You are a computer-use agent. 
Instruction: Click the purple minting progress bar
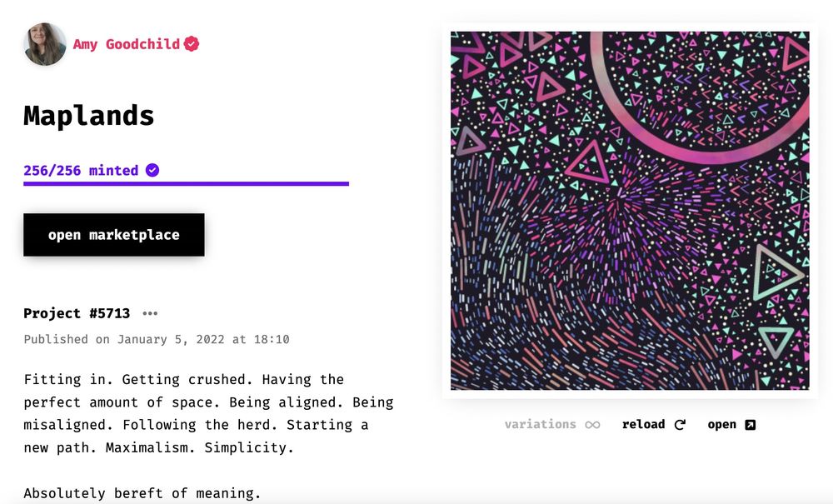point(186,183)
